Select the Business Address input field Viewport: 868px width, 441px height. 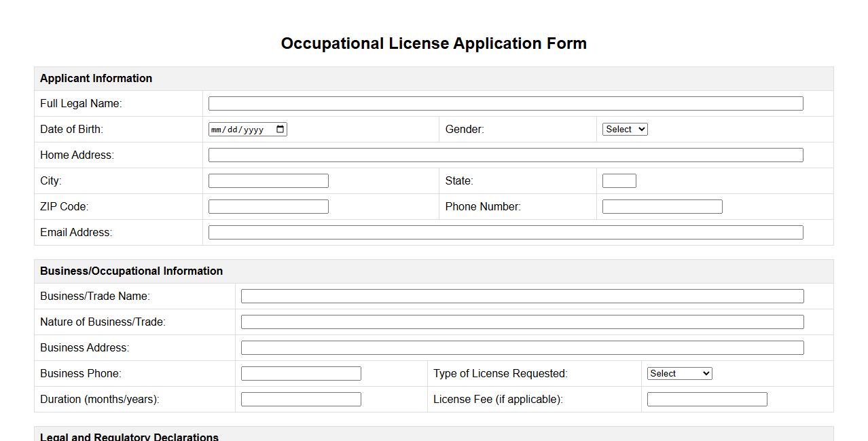point(522,347)
